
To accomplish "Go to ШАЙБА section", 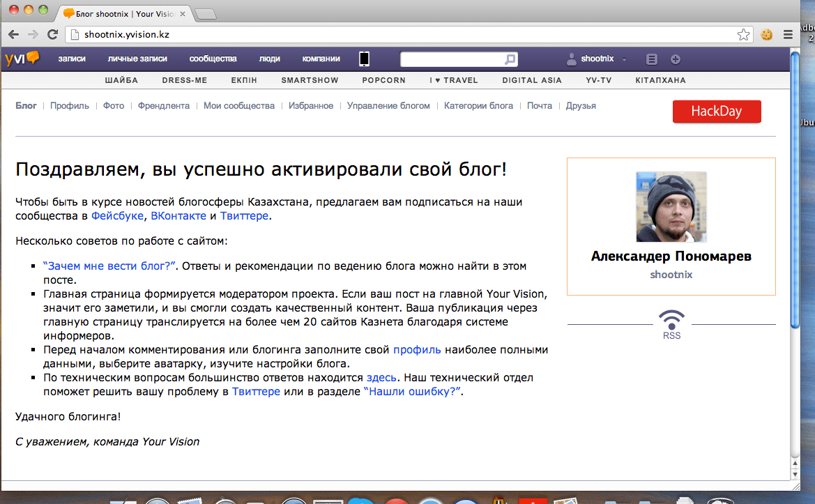I will (x=121, y=80).
